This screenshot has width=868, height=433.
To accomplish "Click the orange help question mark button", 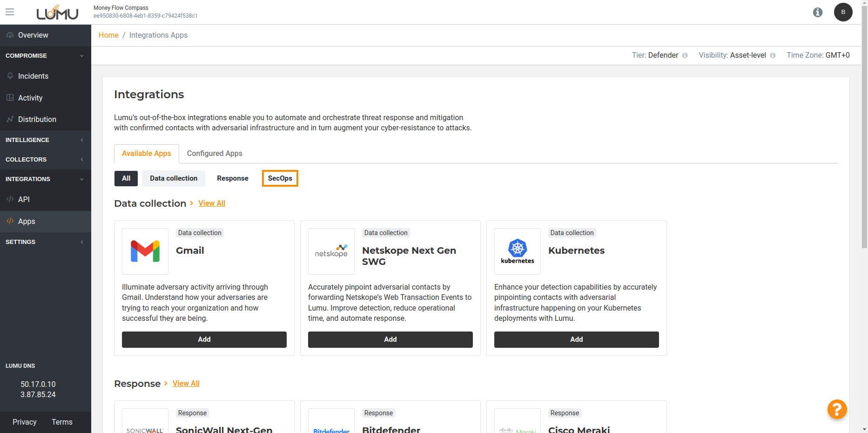I will pos(836,409).
